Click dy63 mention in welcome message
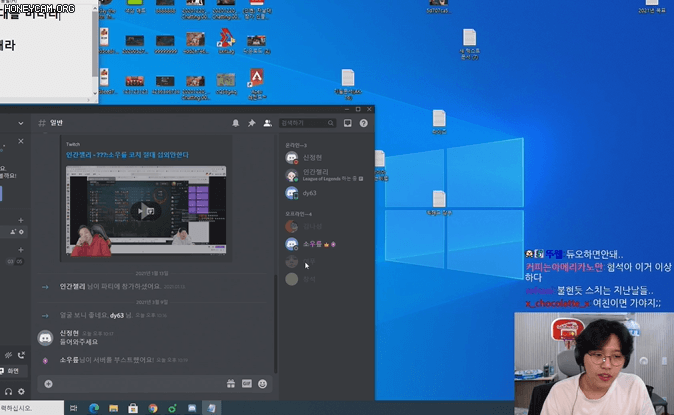The height and width of the screenshot is (415, 674). (116, 315)
